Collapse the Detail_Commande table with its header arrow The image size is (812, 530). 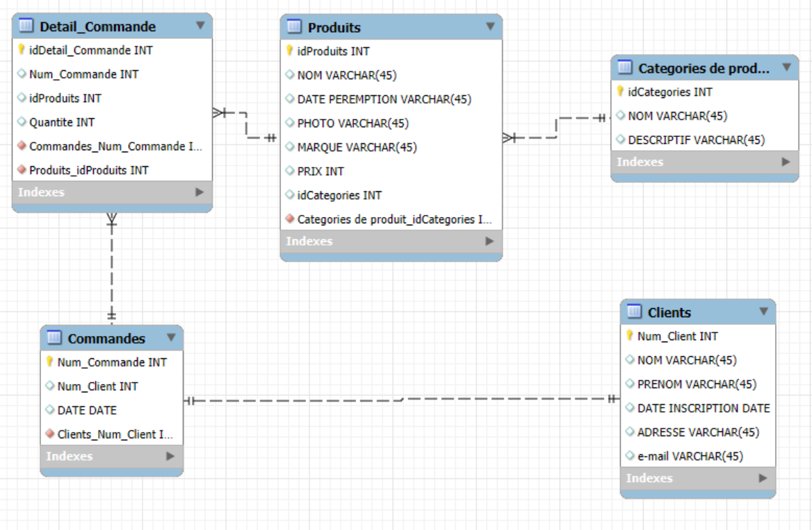pos(200,25)
